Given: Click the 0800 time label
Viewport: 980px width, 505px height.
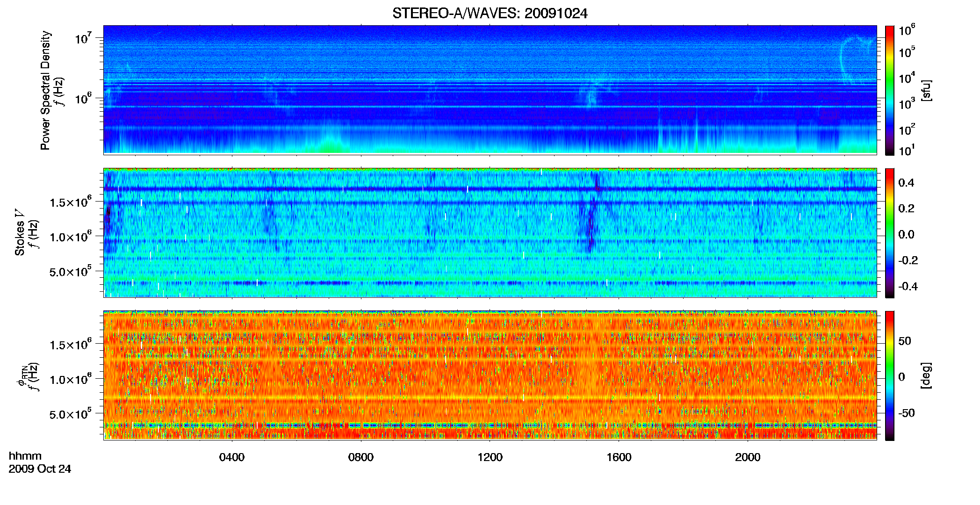Looking at the screenshot, I should (x=361, y=457).
